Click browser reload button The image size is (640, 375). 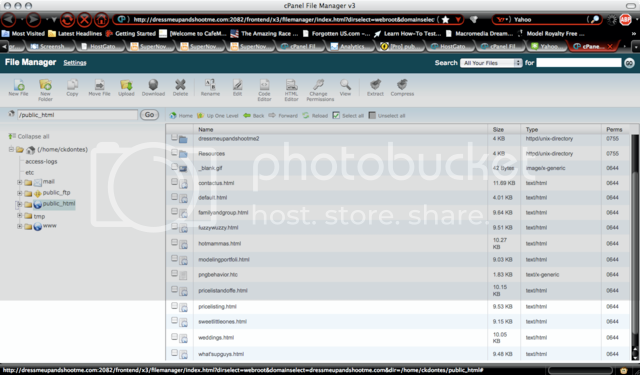[67, 19]
